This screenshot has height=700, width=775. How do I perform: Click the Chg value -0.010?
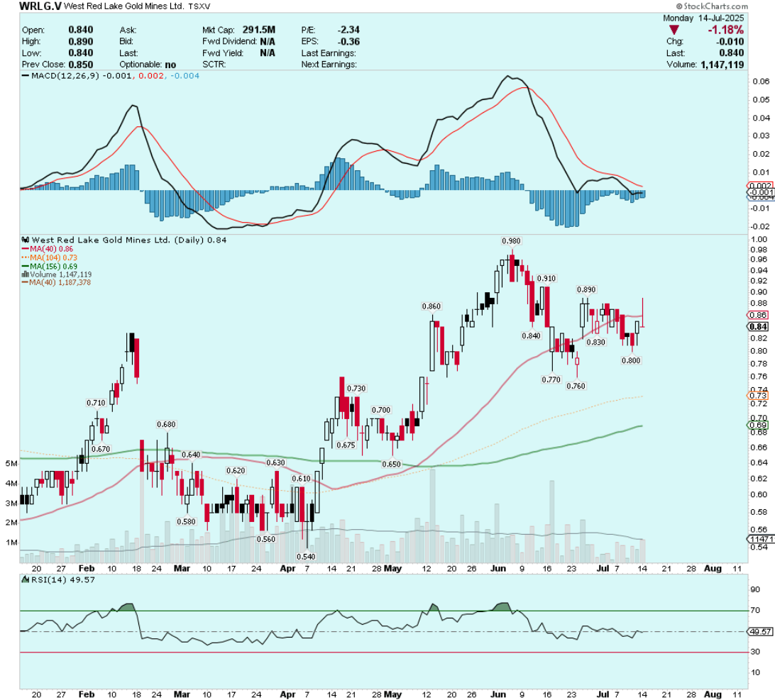[730, 42]
